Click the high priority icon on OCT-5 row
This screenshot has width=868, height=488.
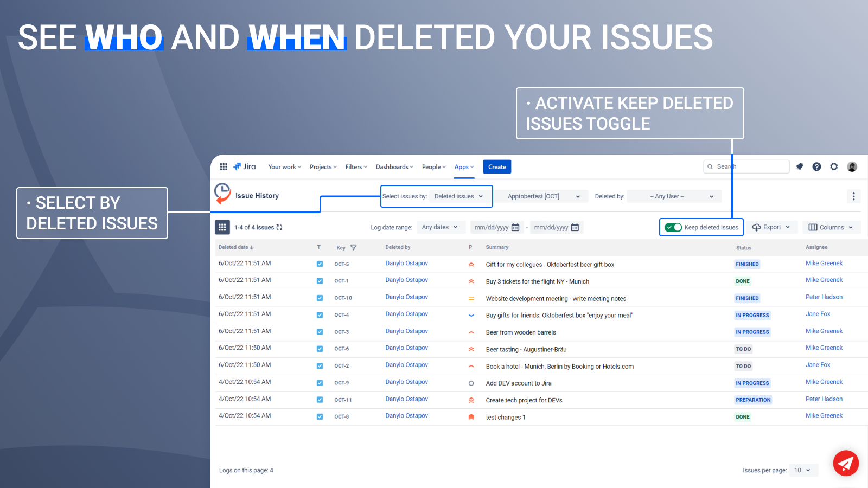[471, 265]
